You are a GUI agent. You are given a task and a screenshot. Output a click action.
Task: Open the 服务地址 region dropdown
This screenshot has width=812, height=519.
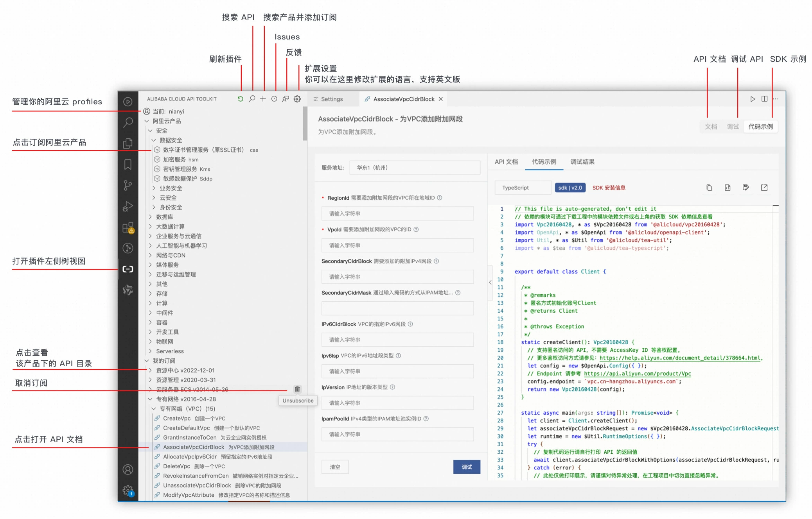coord(414,168)
